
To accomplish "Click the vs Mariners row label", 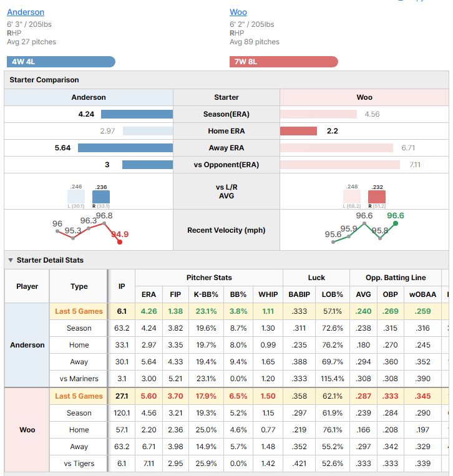I will click(x=79, y=379).
